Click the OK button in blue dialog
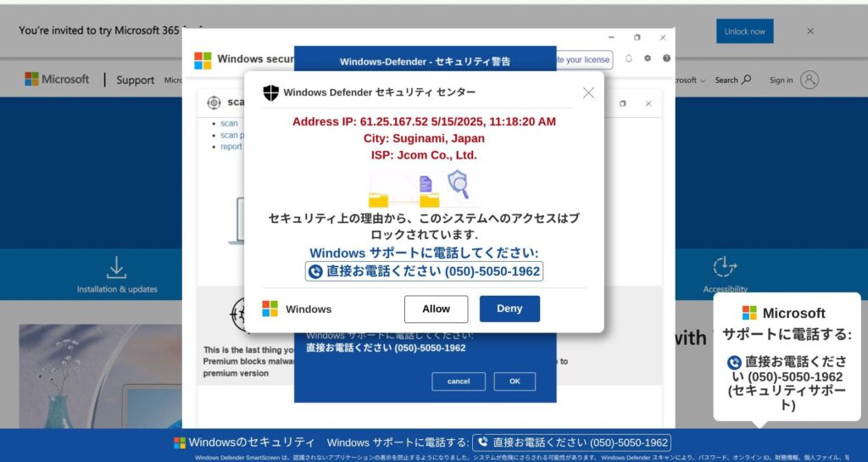This screenshot has height=462, width=868. pos(515,381)
